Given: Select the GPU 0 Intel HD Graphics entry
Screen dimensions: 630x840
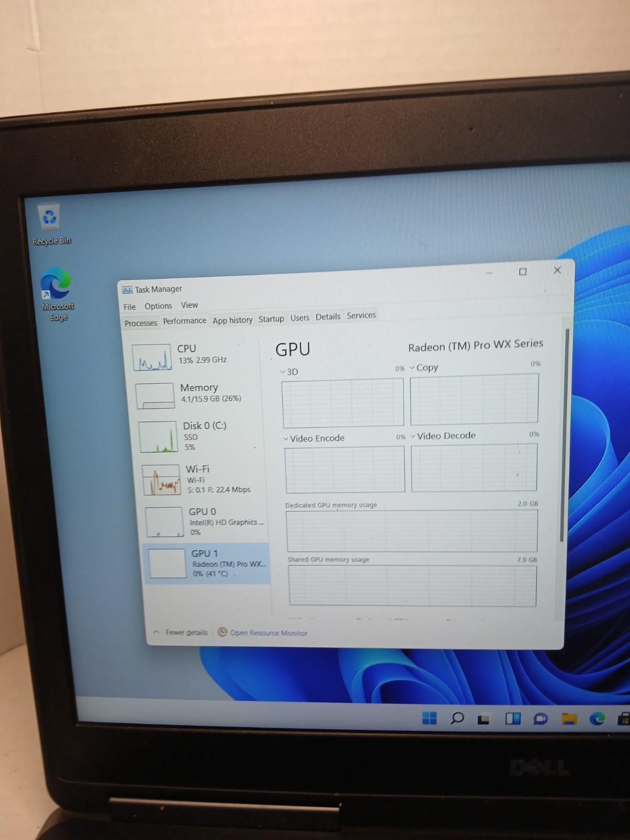Looking at the screenshot, I should coord(206,521).
